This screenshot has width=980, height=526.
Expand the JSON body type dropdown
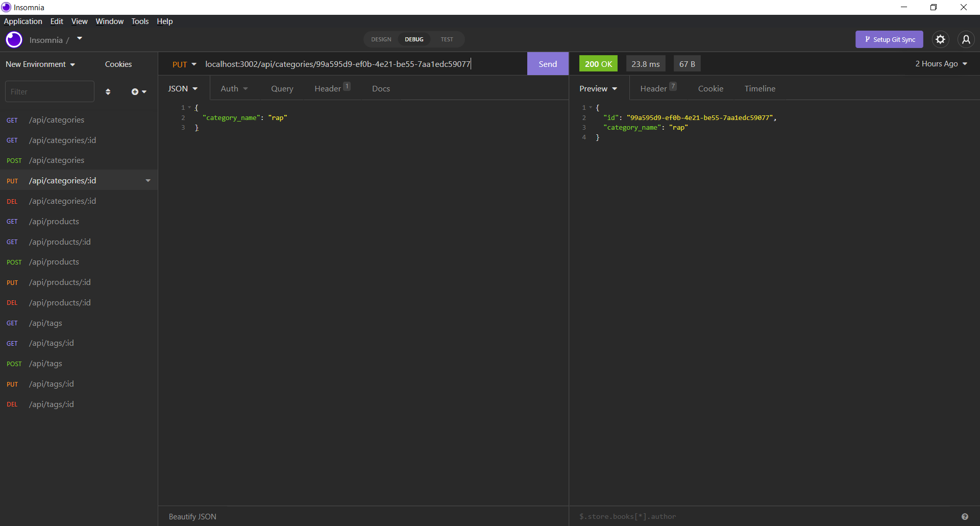tap(183, 88)
